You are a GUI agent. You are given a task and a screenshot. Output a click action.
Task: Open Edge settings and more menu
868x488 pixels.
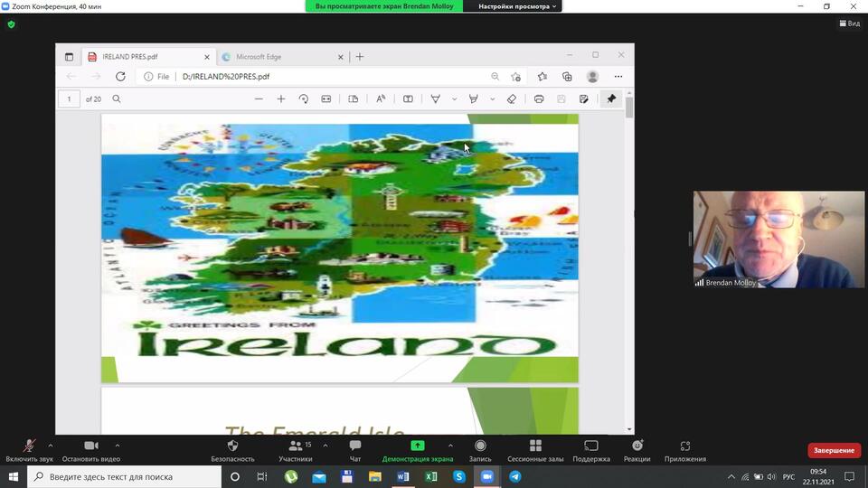click(618, 76)
